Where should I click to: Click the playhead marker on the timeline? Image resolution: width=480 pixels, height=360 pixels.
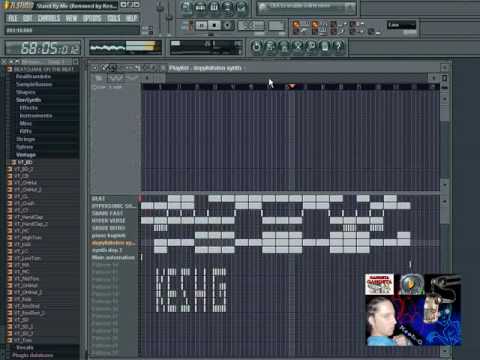[x=292, y=86]
